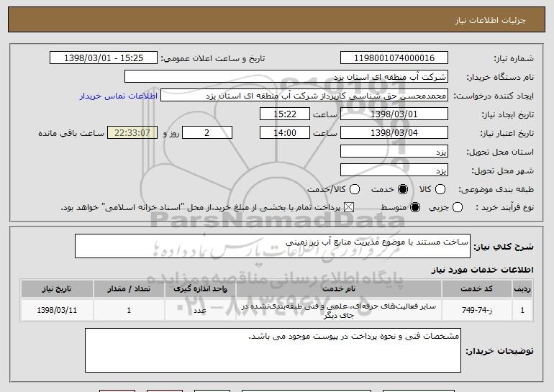Click the need date cell 1398/03/11
554x392 pixels.
tap(57, 311)
